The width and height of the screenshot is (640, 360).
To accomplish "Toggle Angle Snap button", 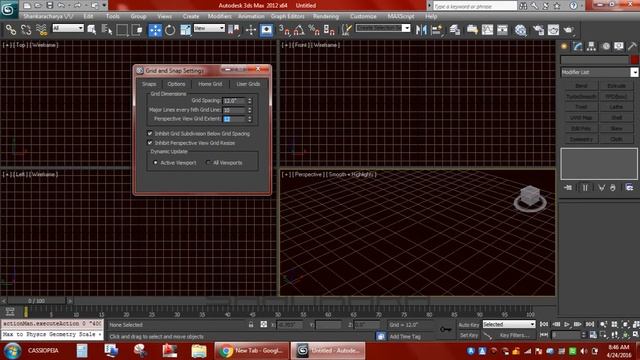I will [299, 30].
